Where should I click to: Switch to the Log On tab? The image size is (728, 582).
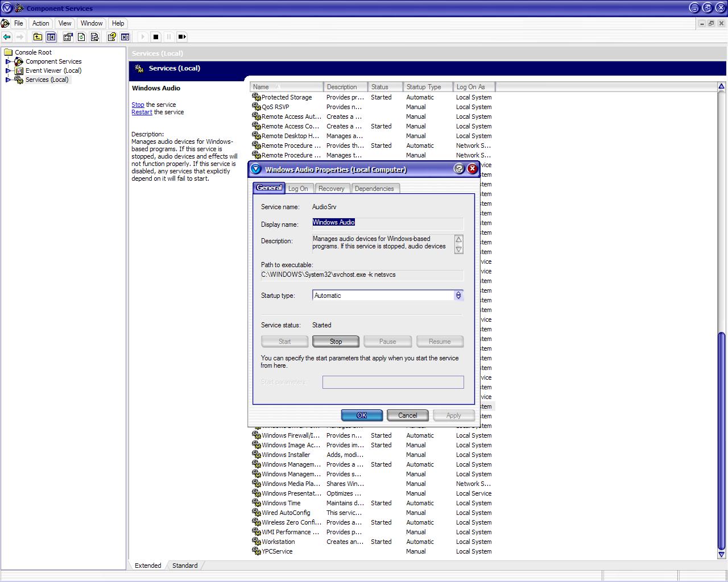coord(298,189)
